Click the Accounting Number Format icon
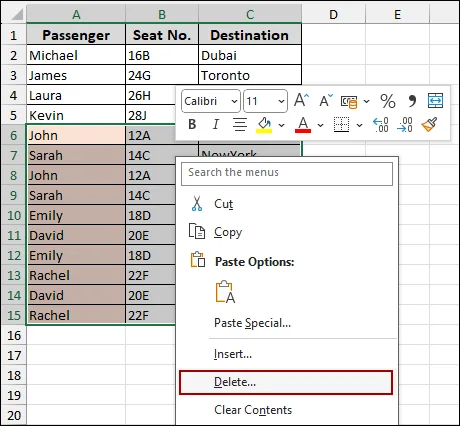Screen dimensions: 460x426 (x=349, y=101)
